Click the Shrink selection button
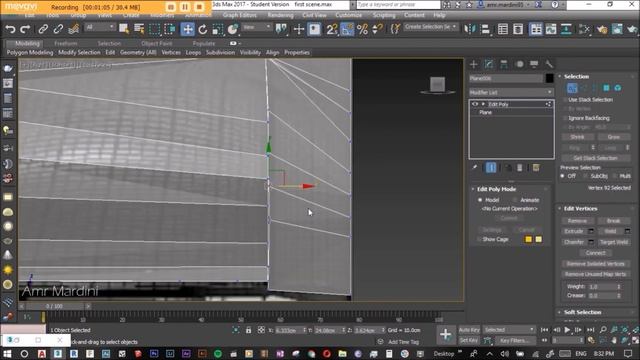This screenshot has width=640, height=360. (x=577, y=137)
